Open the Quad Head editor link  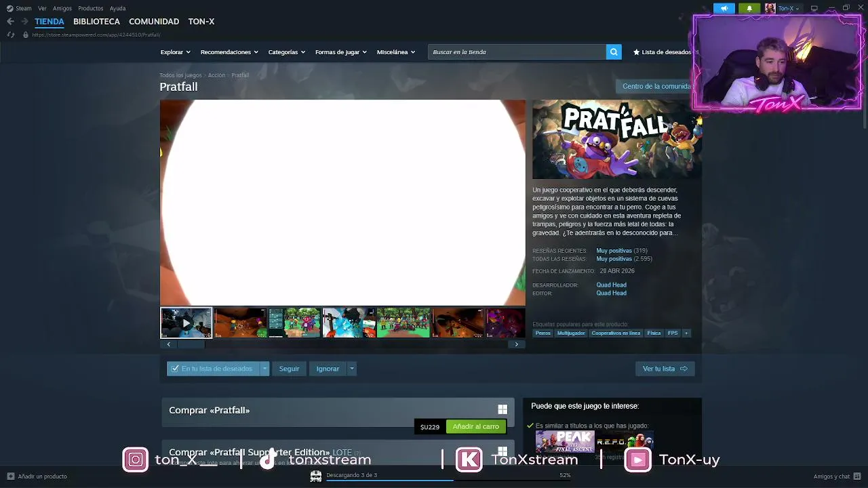point(611,293)
